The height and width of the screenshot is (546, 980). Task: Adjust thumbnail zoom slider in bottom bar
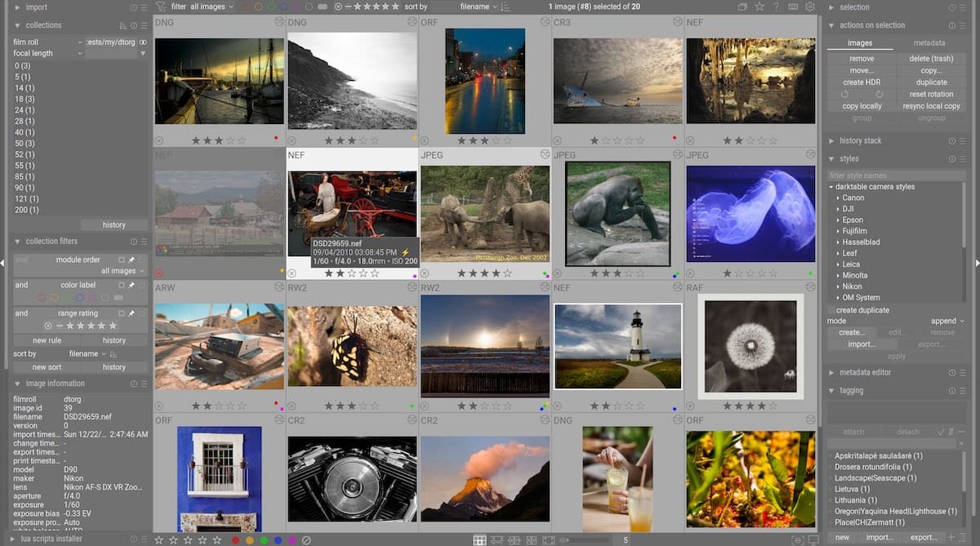583,540
